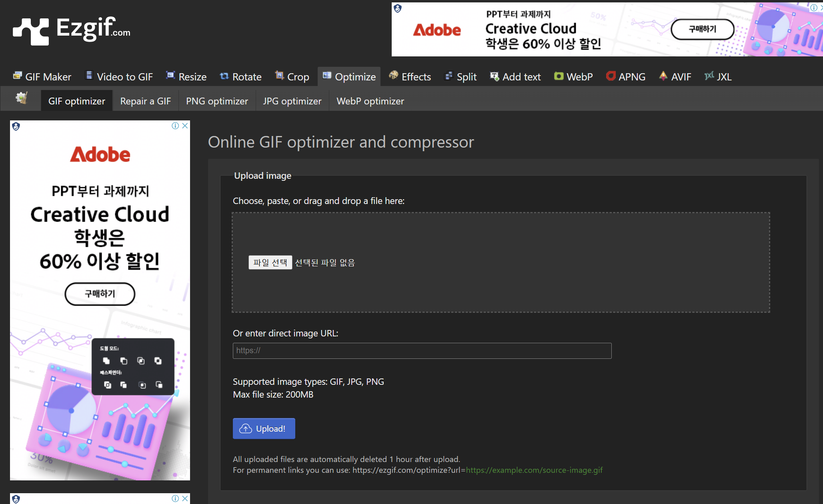Click the Add text icon
The image size is (823, 504).
click(x=495, y=76)
